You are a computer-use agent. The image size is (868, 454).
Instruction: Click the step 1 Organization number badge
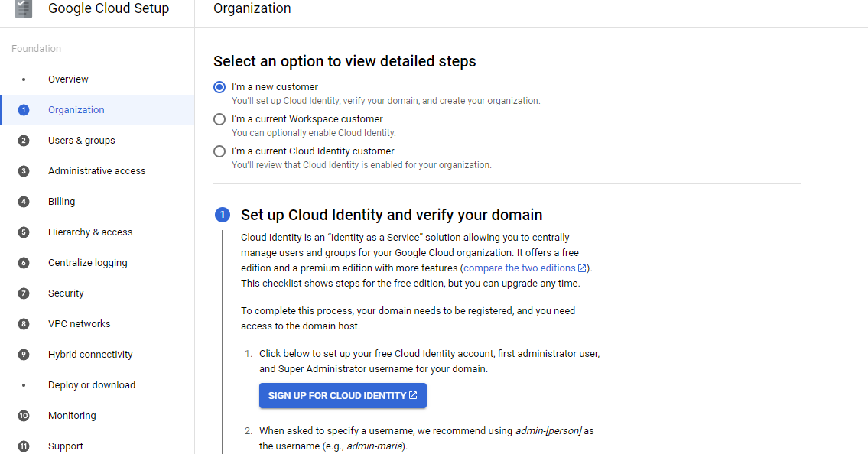(24, 110)
